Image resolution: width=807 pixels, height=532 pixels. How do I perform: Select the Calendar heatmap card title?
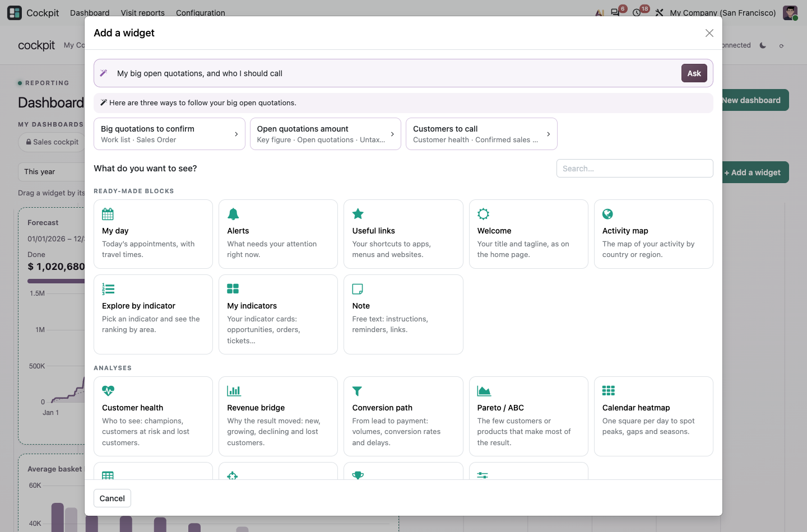pos(636,408)
